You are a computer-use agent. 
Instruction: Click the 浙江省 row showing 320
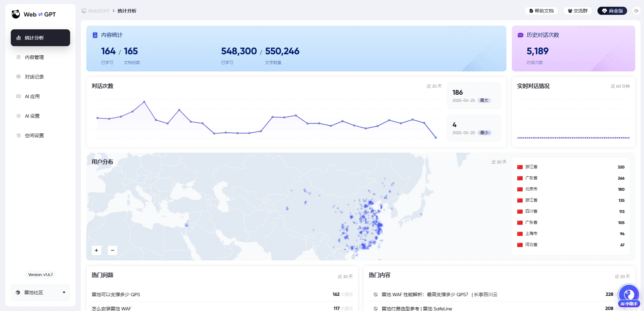(571, 167)
